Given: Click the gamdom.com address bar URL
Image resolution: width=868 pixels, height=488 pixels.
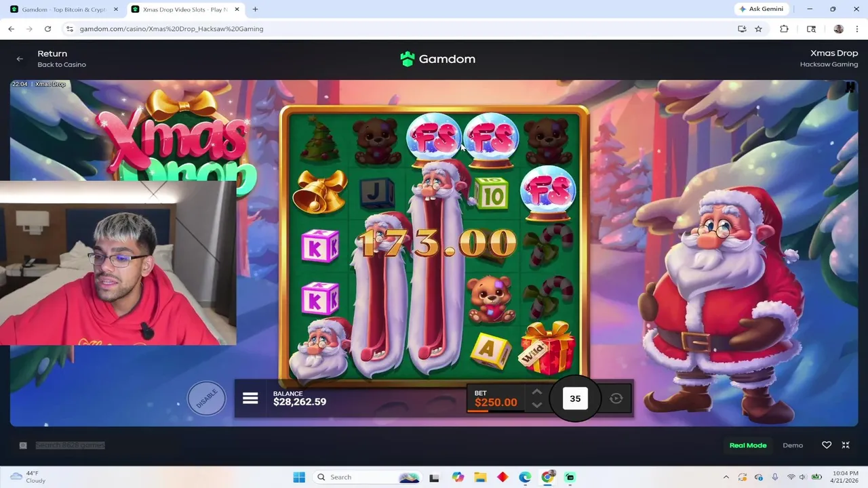Looking at the screenshot, I should pyautogui.click(x=172, y=28).
